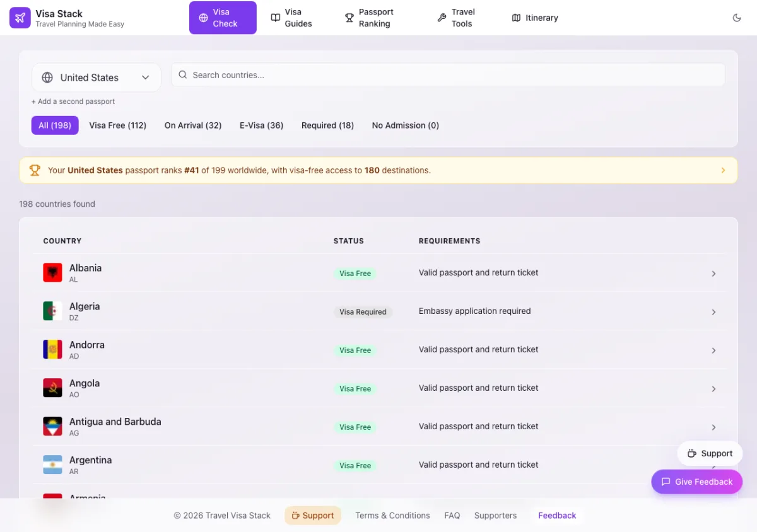Click Add a second passport
The width and height of the screenshot is (757, 532).
click(73, 101)
